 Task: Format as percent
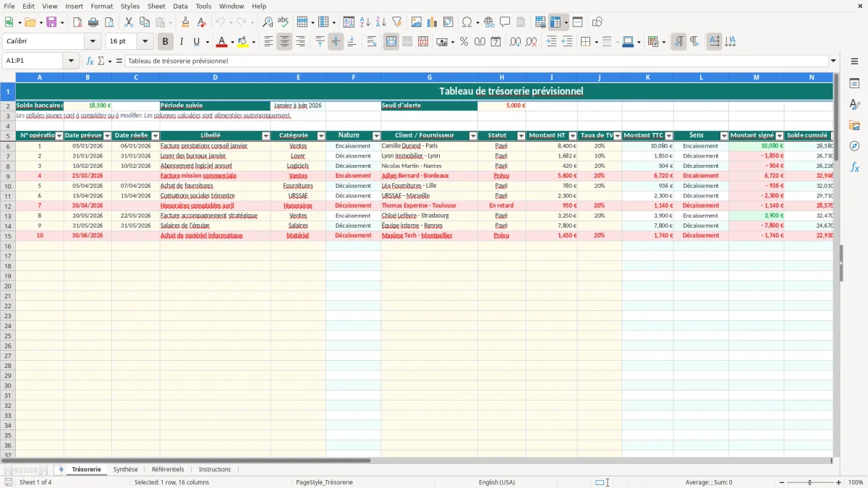click(x=464, y=42)
